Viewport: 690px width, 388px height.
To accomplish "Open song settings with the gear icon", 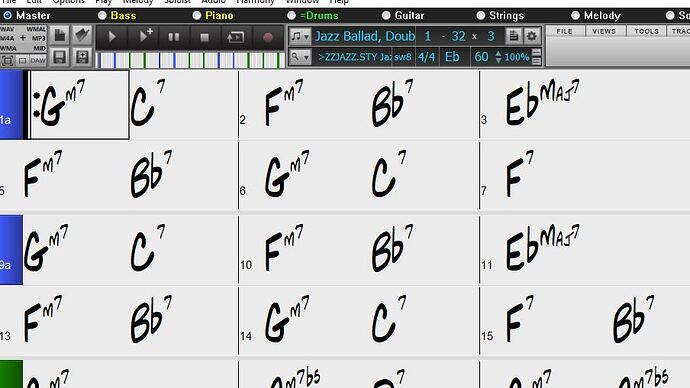I will click(531, 36).
